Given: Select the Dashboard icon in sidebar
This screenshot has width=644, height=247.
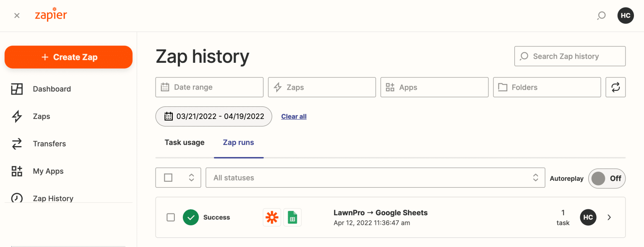Looking at the screenshot, I should (x=17, y=89).
